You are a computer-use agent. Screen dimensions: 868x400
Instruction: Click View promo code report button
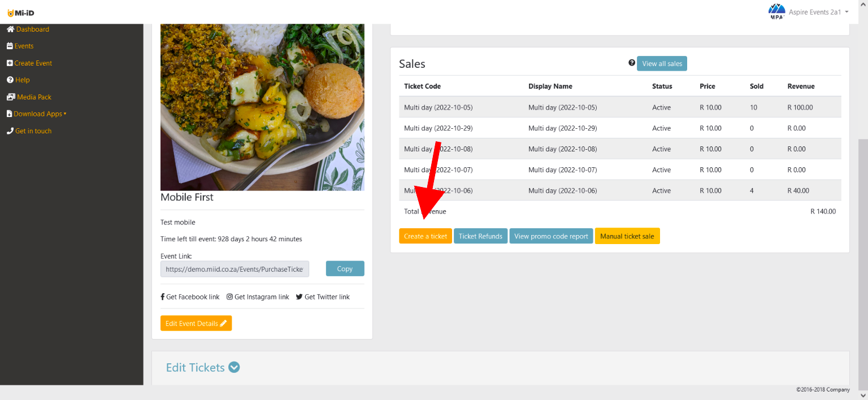[x=551, y=236]
